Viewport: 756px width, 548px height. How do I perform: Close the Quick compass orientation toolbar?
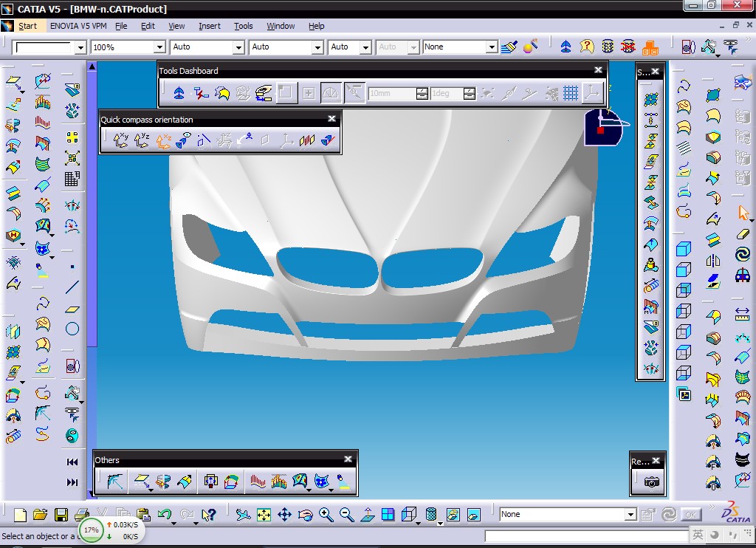(331, 119)
